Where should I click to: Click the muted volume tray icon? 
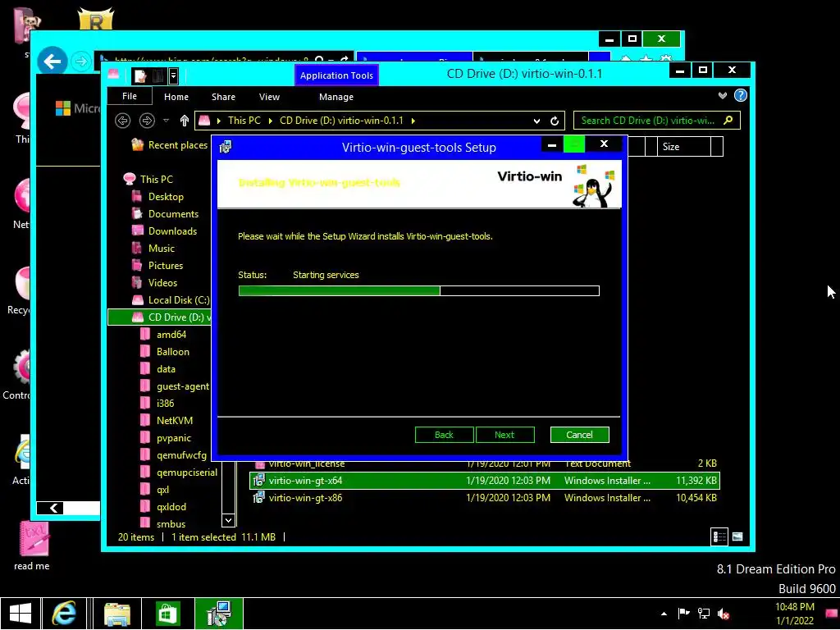724,614
